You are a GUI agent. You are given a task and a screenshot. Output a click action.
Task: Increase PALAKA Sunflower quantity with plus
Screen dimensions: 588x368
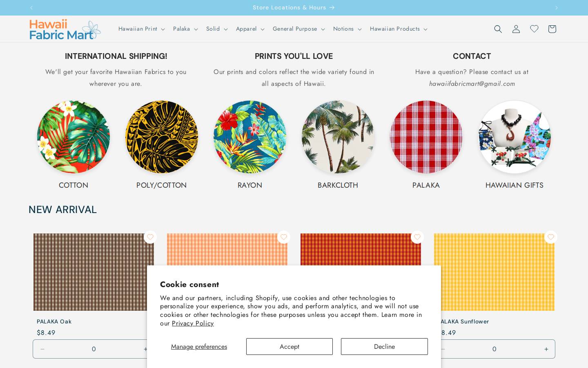click(546, 349)
